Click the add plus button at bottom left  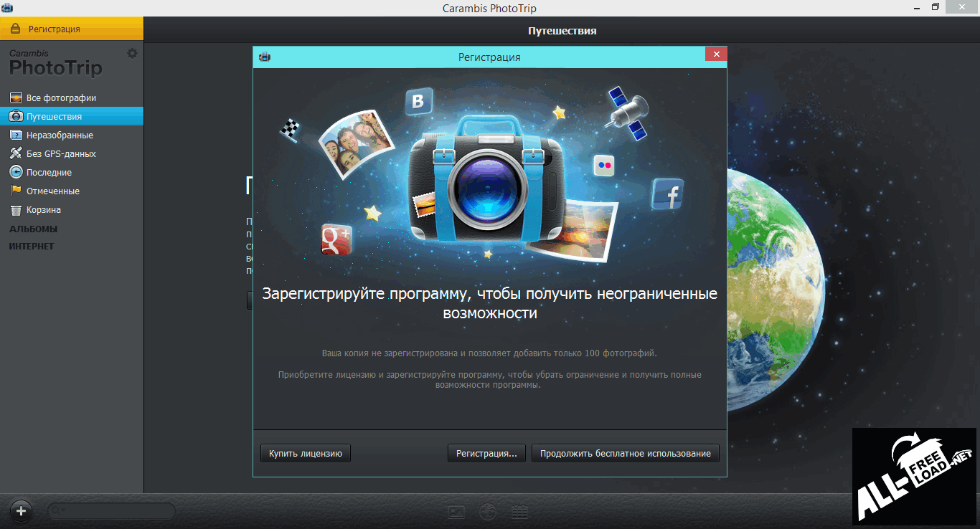[22, 511]
